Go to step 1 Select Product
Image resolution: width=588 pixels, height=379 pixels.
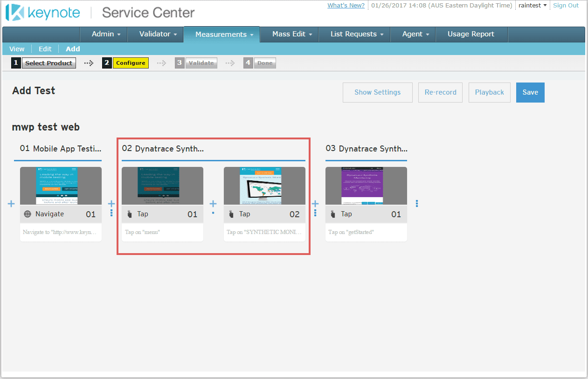click(x=48, y=63)
